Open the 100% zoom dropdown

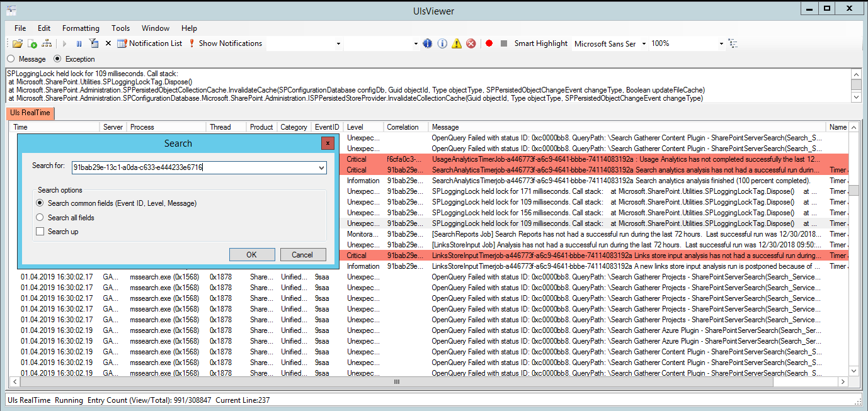point(722,43)
